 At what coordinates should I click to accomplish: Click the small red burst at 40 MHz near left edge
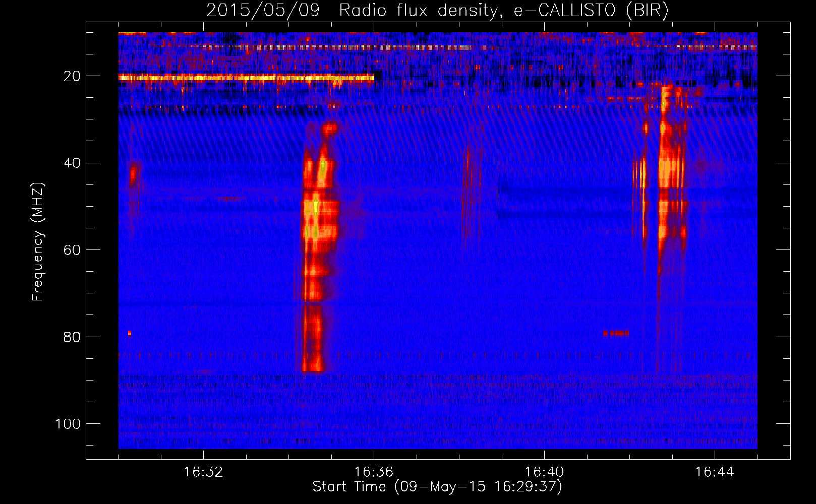point(133,174)
